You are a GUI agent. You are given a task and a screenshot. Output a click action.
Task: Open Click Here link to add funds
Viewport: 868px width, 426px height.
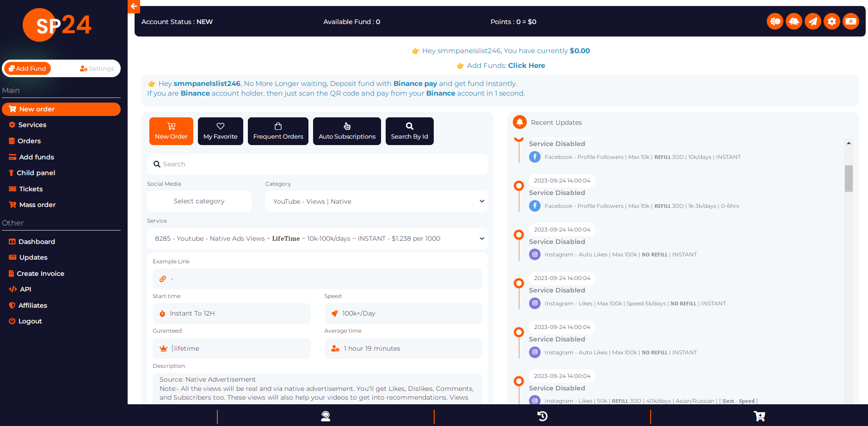coord(526,65)
